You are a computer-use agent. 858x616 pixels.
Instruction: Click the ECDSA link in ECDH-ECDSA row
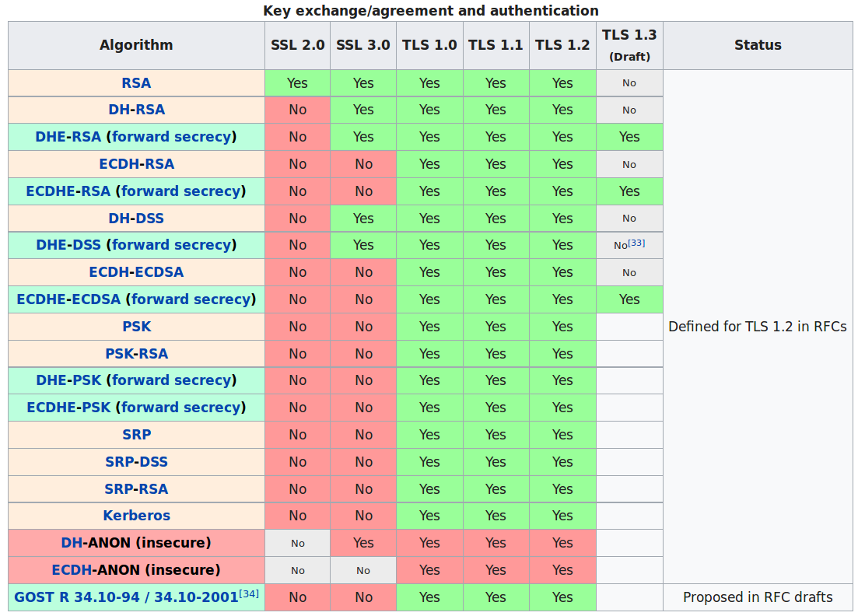coord(158,272)
